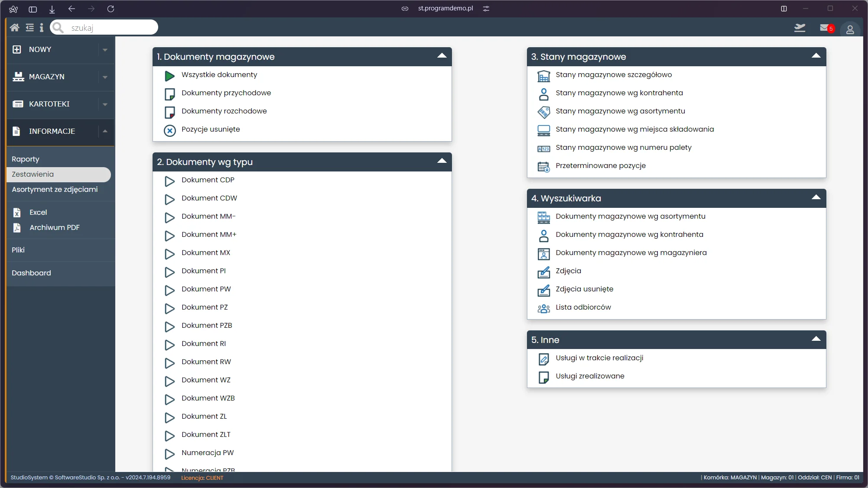
Task: Select Asortyment ze zdjęciami sidebar item
Action: [x=54, y=190]
